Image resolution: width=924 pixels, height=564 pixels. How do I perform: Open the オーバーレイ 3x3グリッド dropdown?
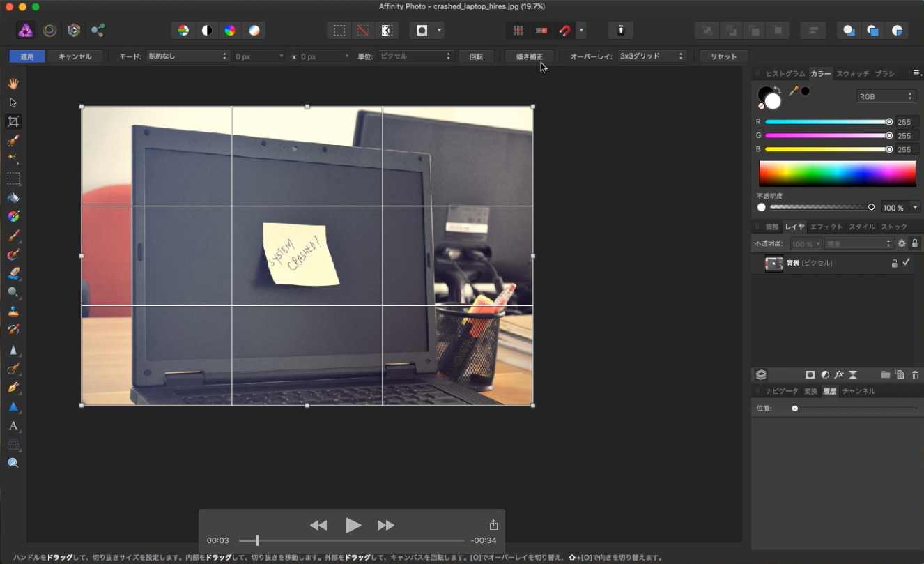tap(652, 56)
